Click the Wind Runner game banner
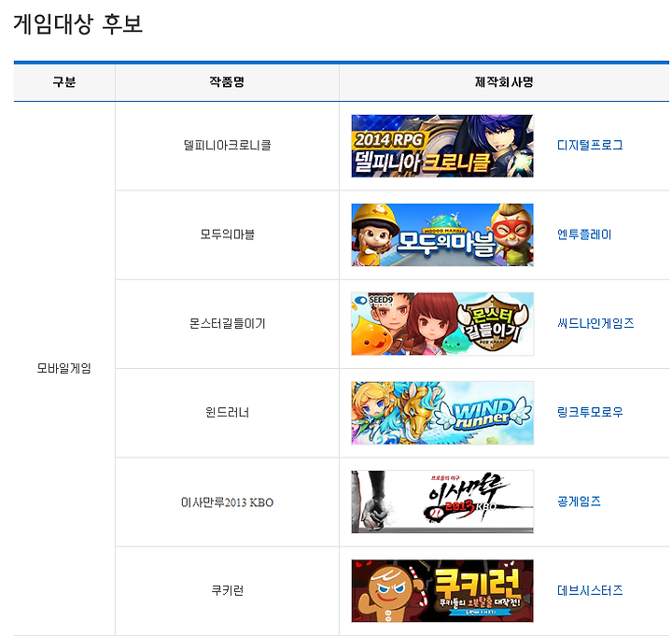This screenshot has width=672, height=636. coord(442,413)
